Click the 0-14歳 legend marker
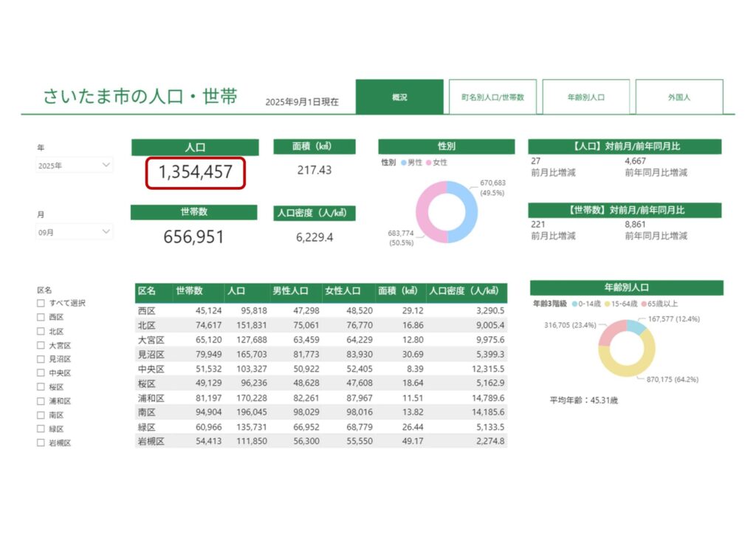The height and width of the screenshot is (535, 756). 574,304
